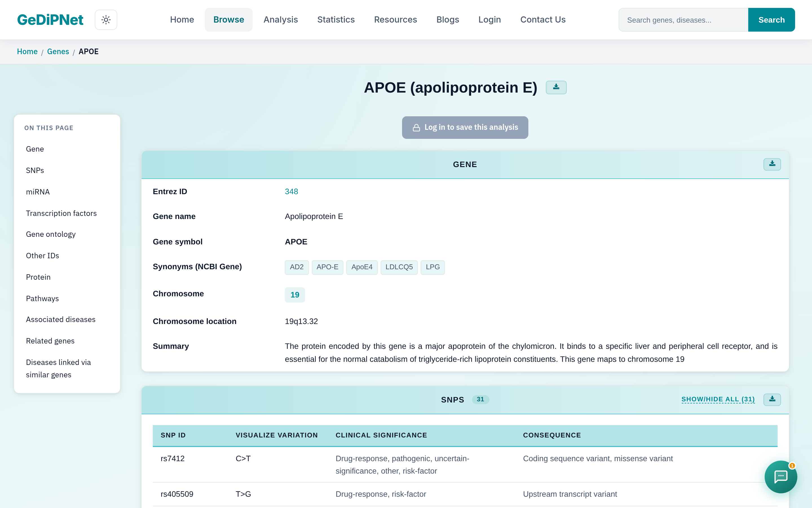
Task: Click the Apolipoprotein E gene name value
Action: click(x=314, y=216)
